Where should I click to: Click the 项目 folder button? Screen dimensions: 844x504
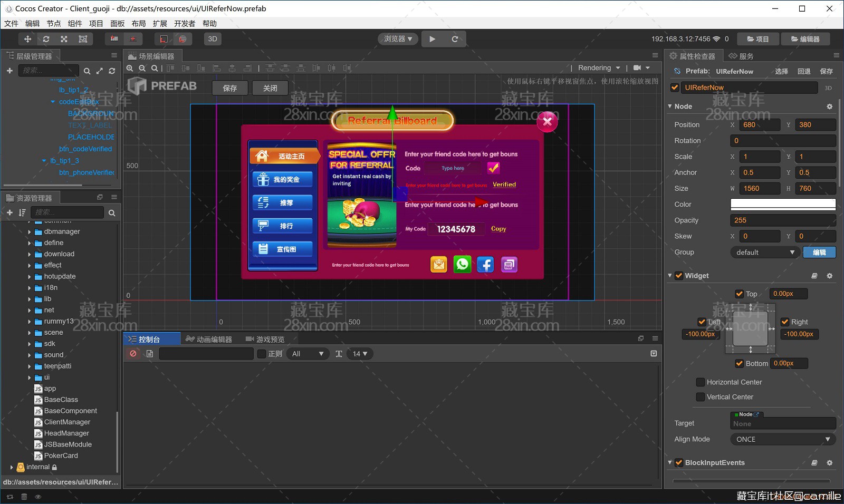point(758,39)
